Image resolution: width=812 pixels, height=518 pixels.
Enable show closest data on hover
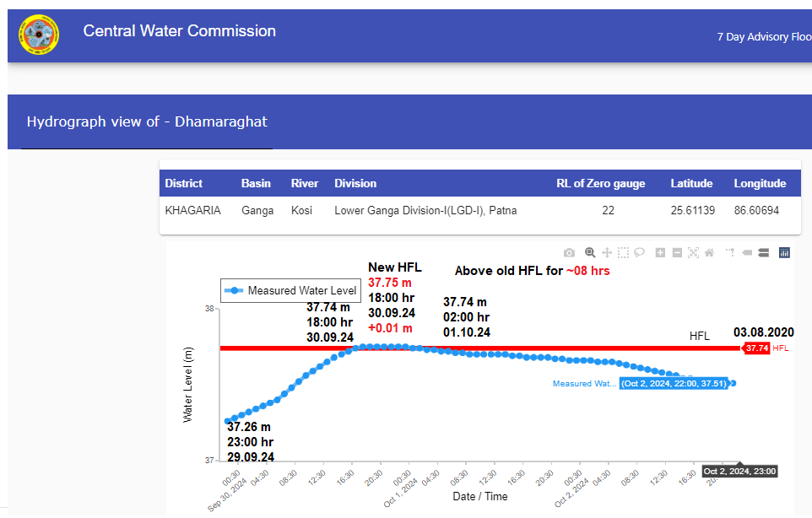point(746,252)
